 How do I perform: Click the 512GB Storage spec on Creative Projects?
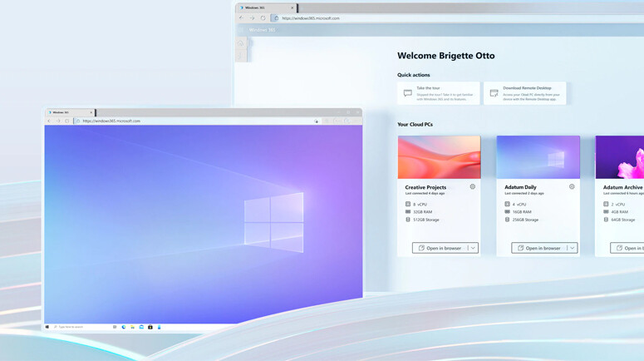coord(422,220)
